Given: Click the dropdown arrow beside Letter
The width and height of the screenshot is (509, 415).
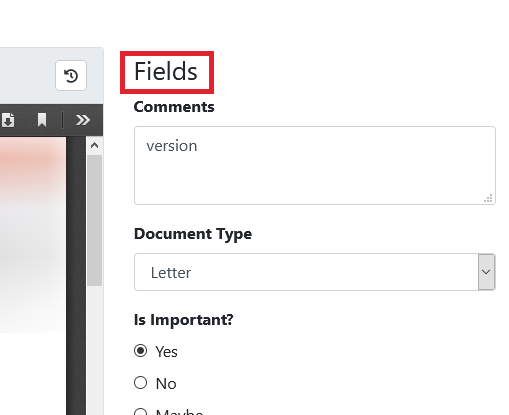Looking at the screenshot, I should tap(486, 272).
